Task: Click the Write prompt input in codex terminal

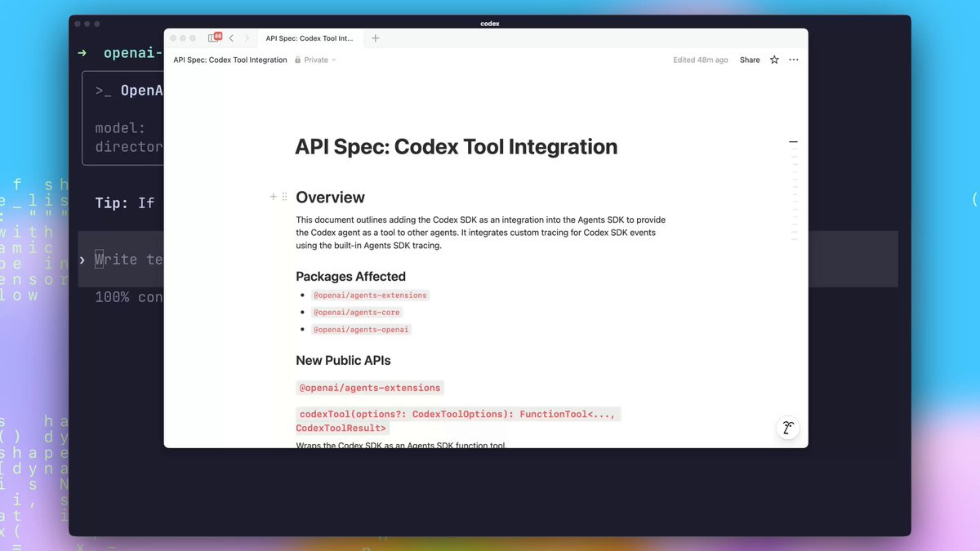Action: click(x=121, y=259)
